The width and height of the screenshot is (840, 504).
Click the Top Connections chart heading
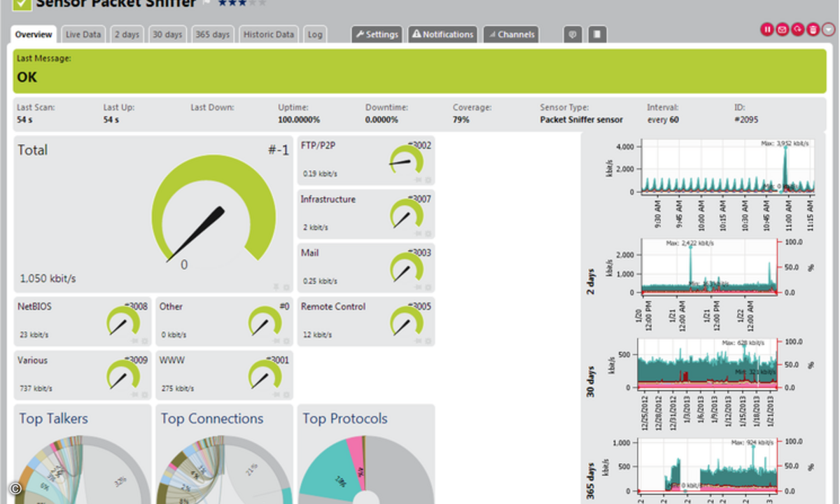pos(212,419)
